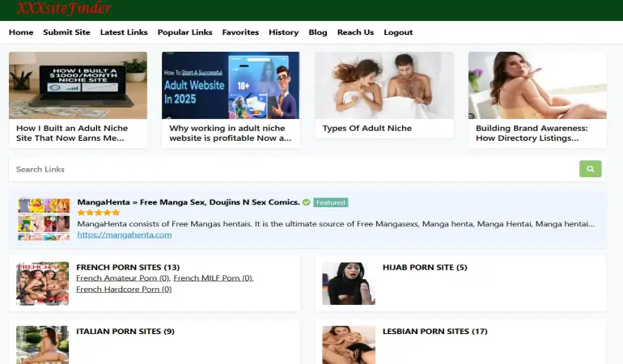
Task: Open the 'Types Of Adult Niche' article link
Action: click(x=367, y=128)
